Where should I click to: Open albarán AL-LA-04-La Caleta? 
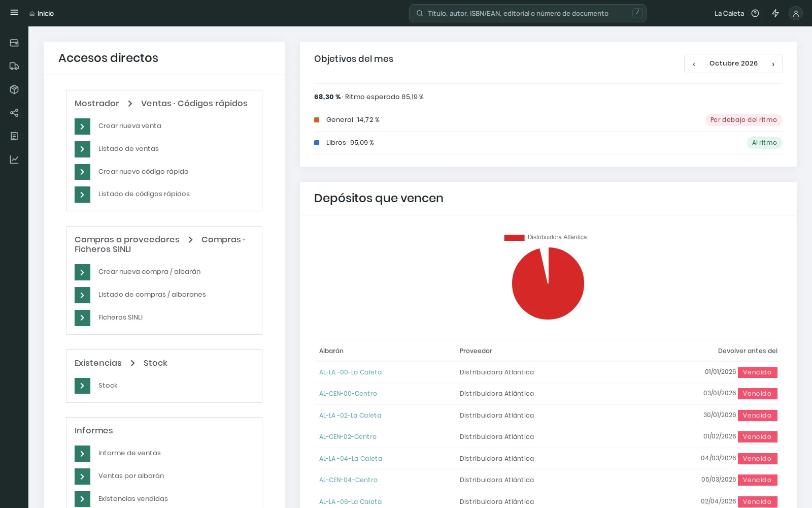[351, 459]
